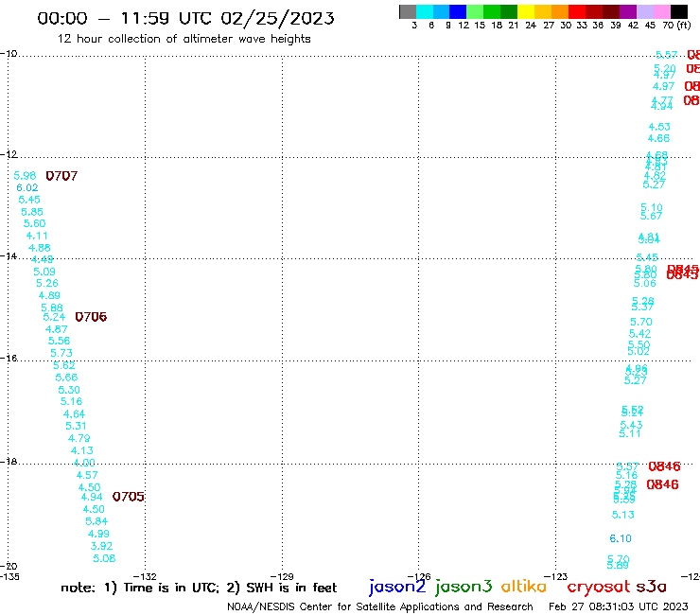Click the note 'Time is in UTC; SWH is in feet'
This screenshot has width=700, height=615.
(x=199, y=588)
